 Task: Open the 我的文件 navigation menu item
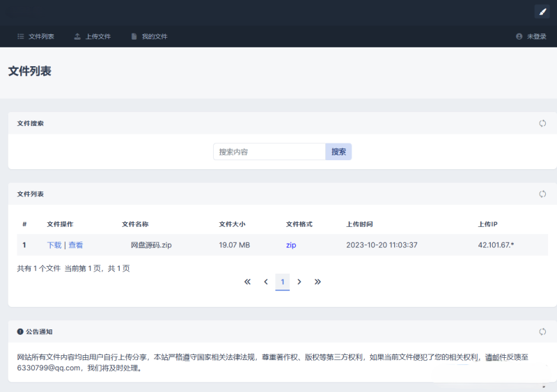click(149, 36)
